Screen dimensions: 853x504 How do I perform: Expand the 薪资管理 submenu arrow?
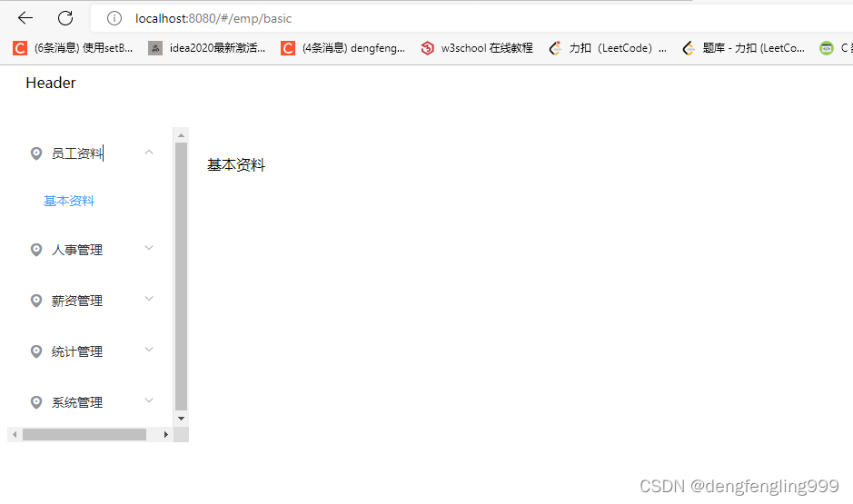tap(149, 299)
